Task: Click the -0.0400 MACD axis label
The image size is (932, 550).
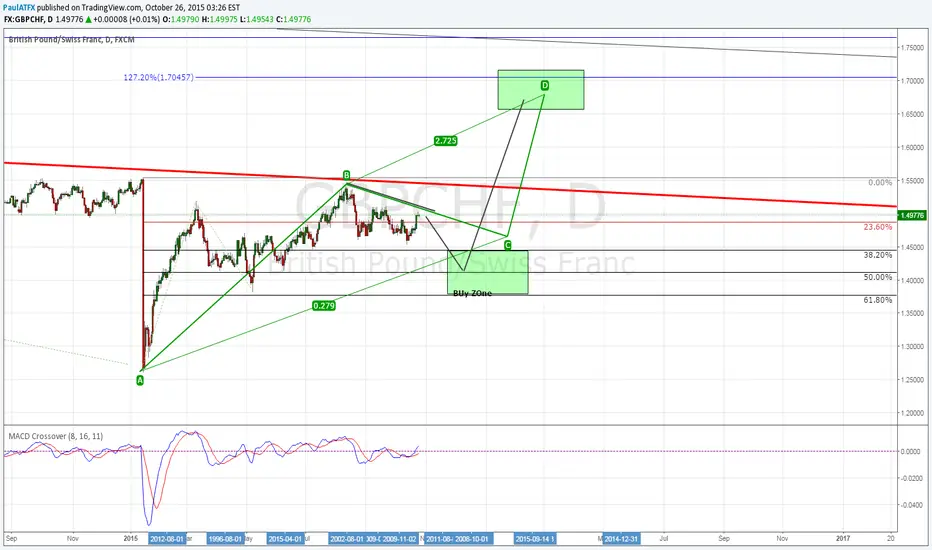Action: (911, 505)
